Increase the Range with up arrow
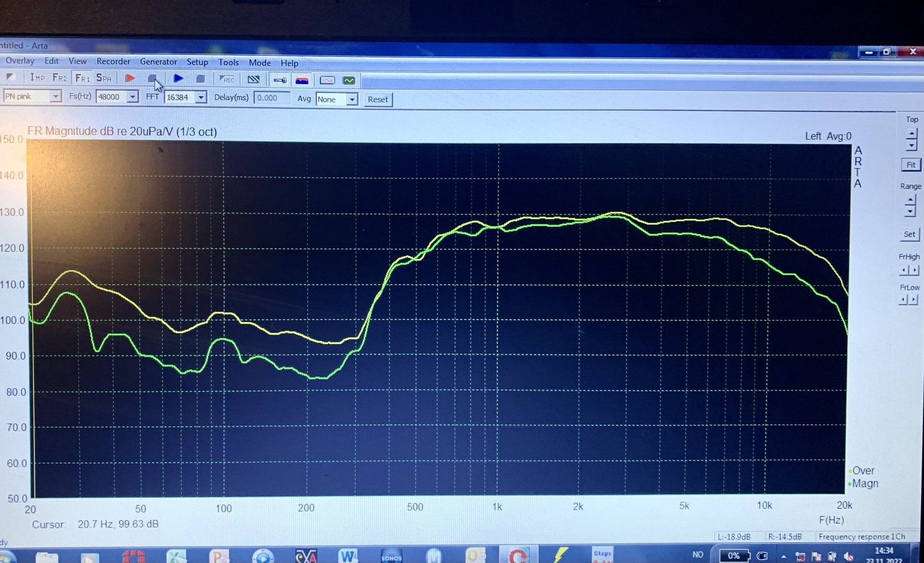 coord(910,200)
